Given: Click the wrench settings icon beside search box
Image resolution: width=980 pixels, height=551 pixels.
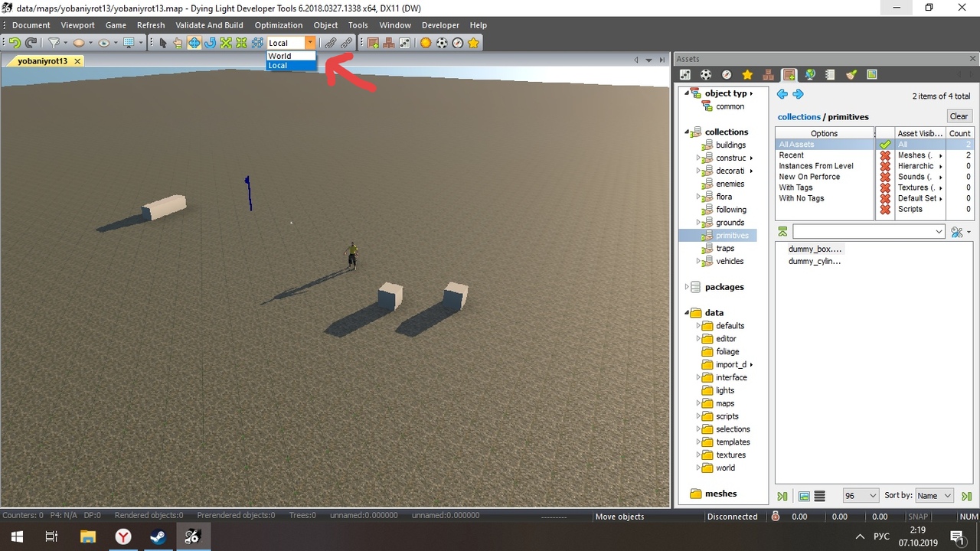Looking at the screenshot, I should (x=957, y=232).
